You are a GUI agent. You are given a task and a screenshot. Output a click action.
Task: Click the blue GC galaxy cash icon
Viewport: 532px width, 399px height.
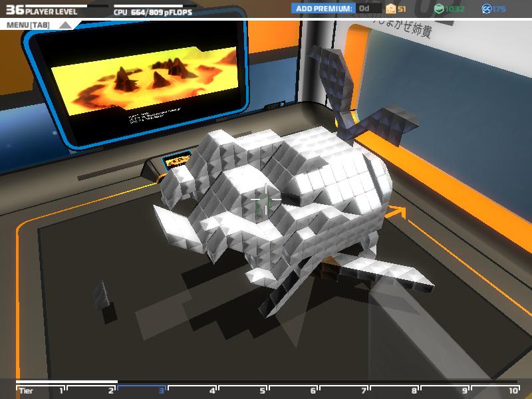point(486,9)
